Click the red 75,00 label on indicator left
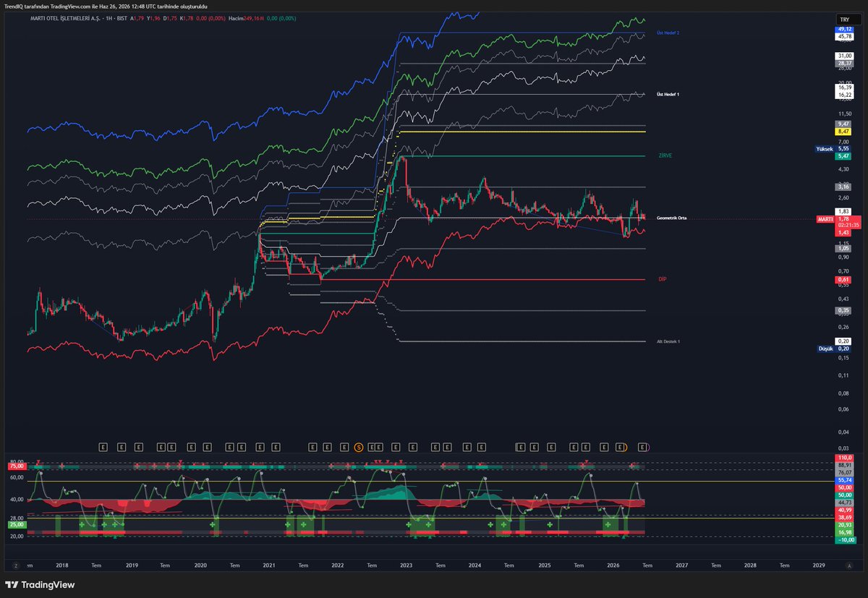This screenshot has height=598, width=868. [x=17, y=466]
